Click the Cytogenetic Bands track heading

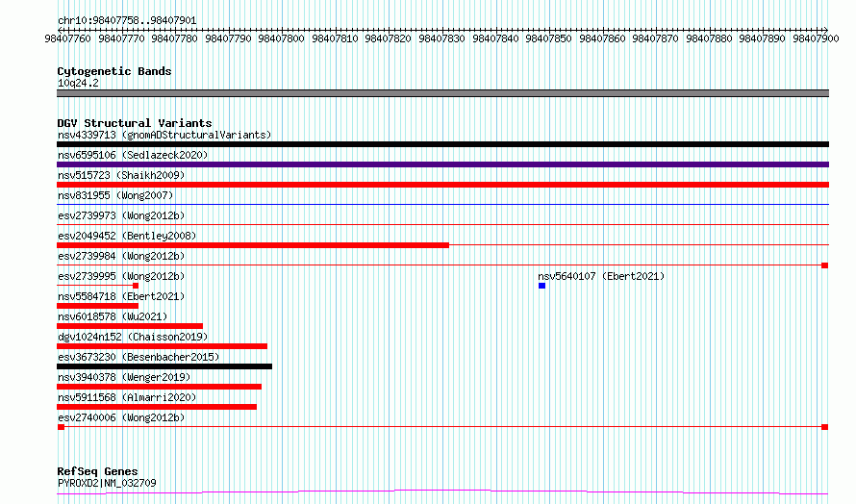tap(114, 71)
